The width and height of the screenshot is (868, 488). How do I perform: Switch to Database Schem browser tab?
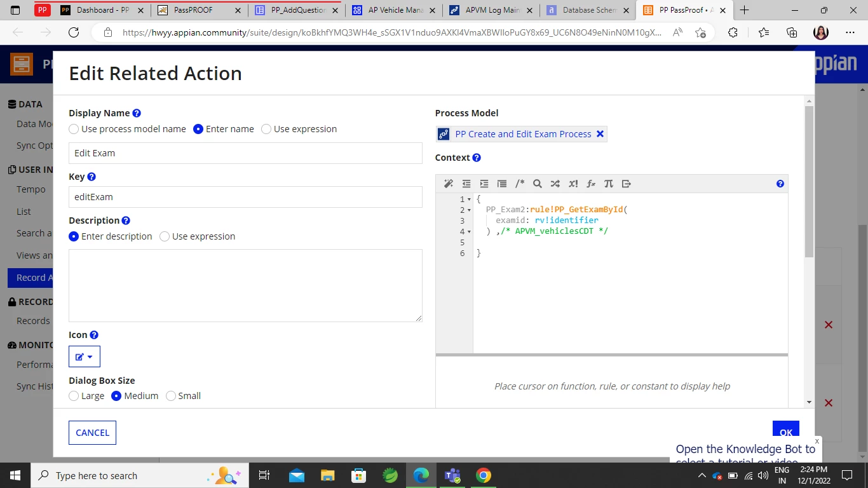click(589, 10)
